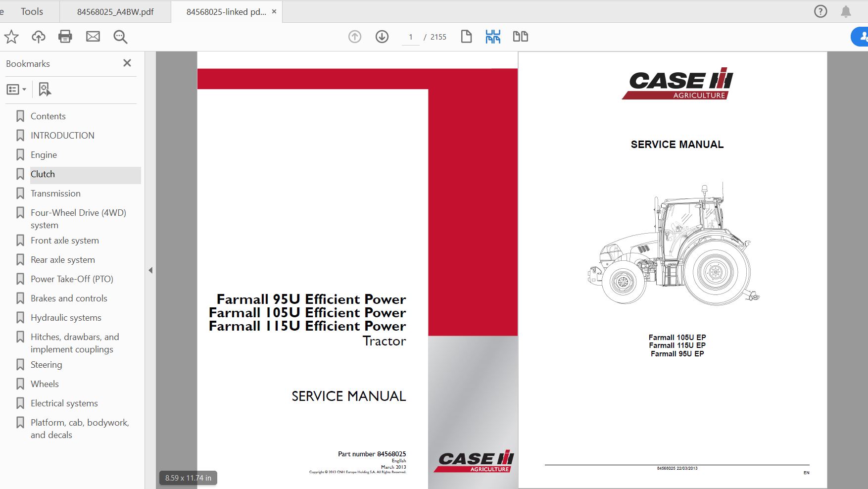
Task: Switch to 84568025_A4BW.pdf tab
Action: click(x=115, y=12)
